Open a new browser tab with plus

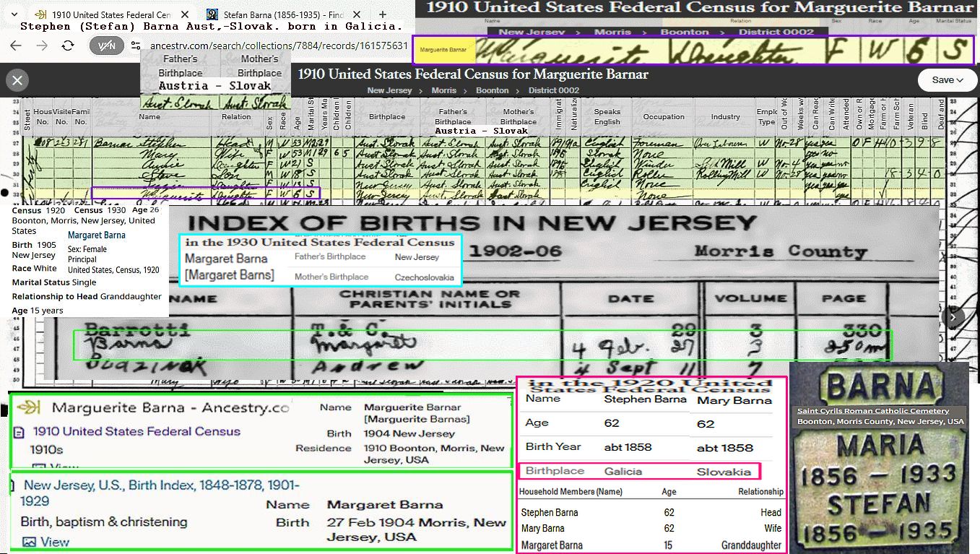click(x=382, y=14)
